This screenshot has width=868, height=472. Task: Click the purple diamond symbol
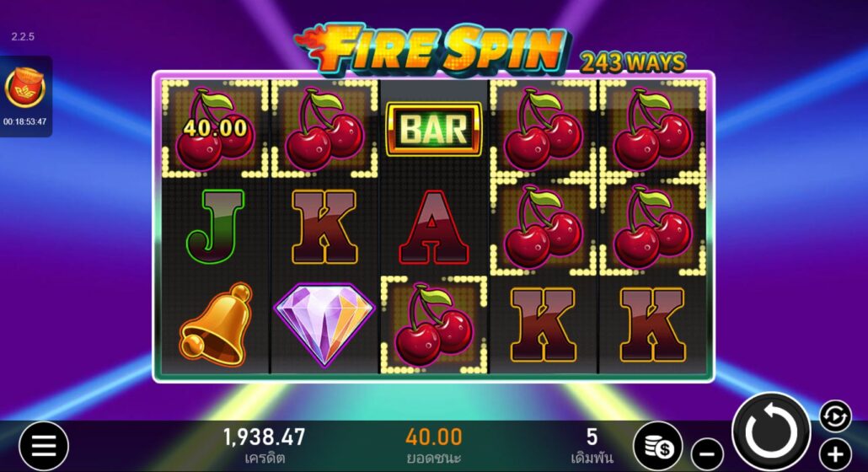click(324, 324)
